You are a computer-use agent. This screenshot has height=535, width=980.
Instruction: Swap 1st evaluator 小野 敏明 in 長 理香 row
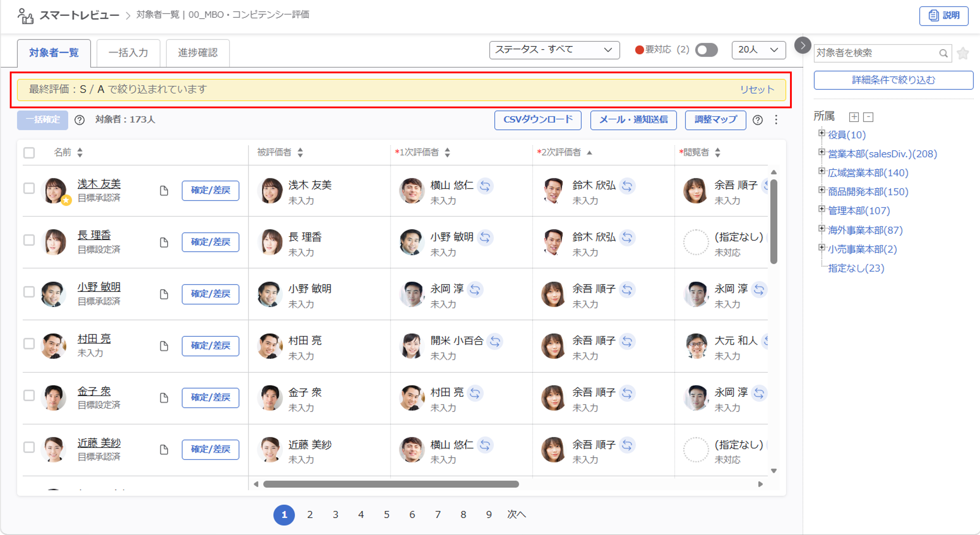(485, 238)
